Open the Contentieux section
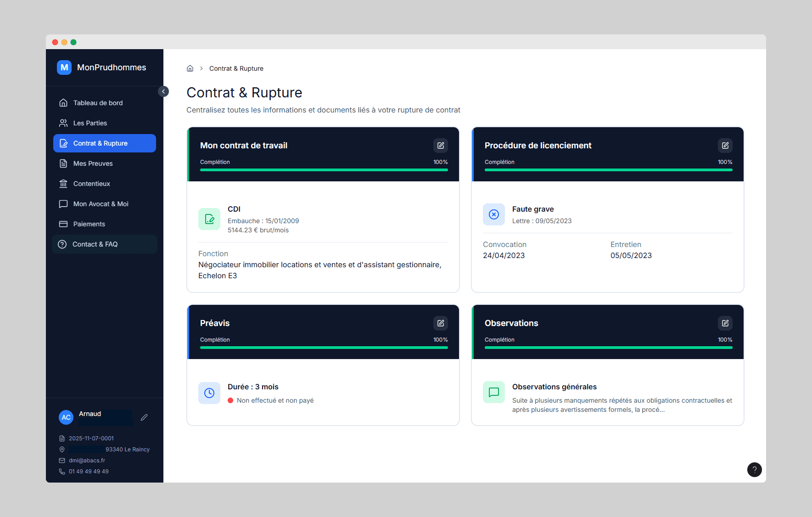This screenshot has height=517, width=812. (91, 184)
